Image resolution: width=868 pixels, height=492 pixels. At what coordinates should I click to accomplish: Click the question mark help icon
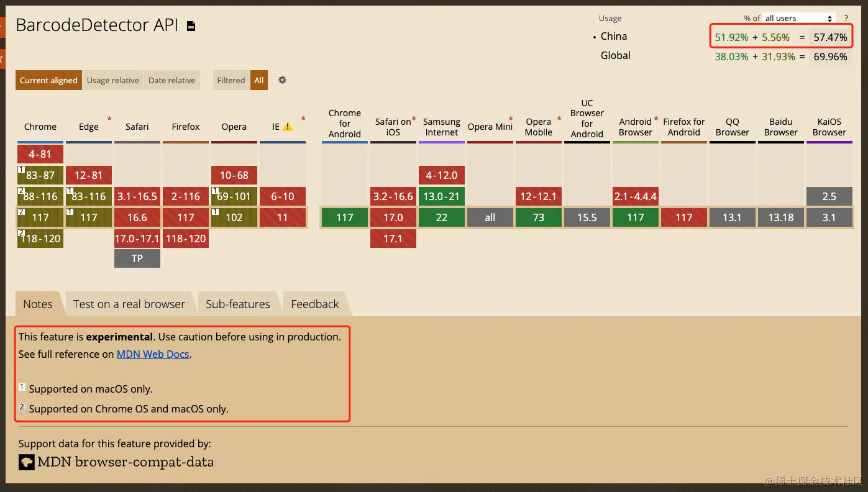pyautogui.click(x=846, y=19)
